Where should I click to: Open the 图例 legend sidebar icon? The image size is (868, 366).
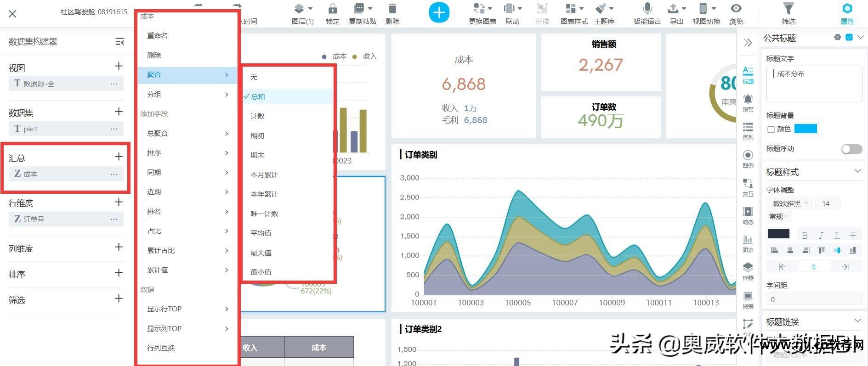[748, 159]
